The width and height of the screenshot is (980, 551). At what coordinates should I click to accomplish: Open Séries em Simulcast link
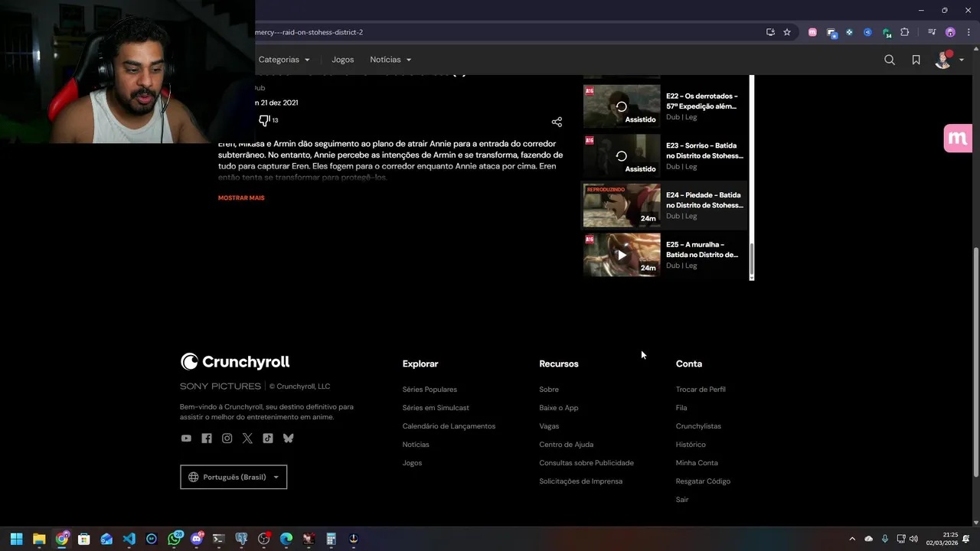point(436,408)
